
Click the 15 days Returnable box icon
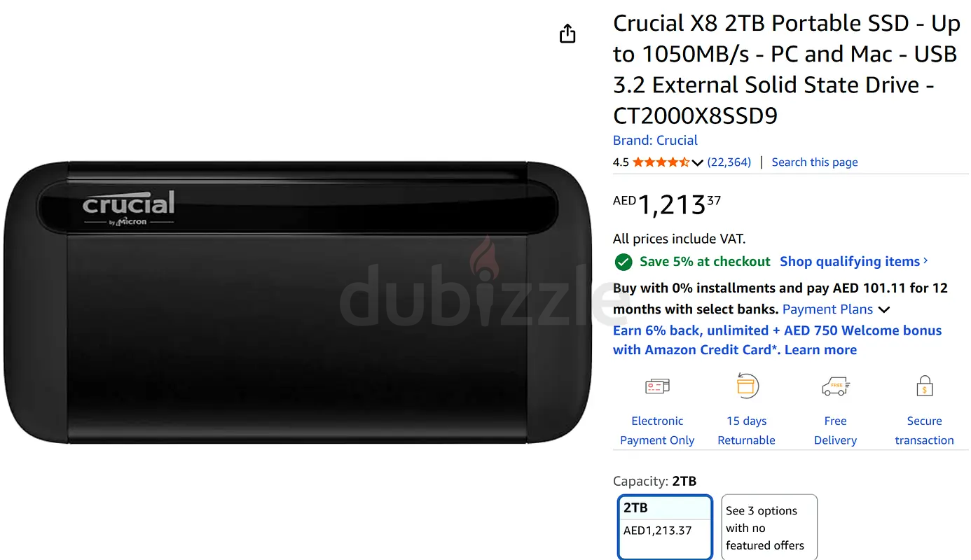(x=747, y=386)
